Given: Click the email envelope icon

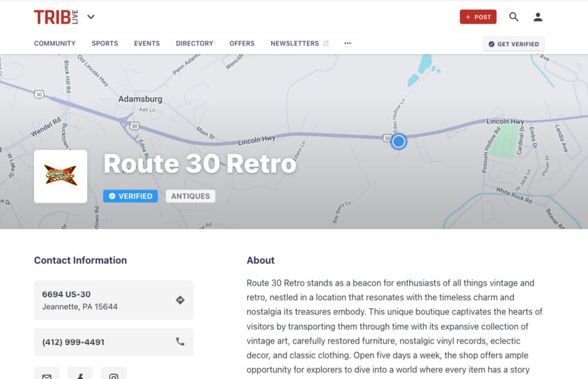Looking at the screenshot, I should (x=47, y=376).
